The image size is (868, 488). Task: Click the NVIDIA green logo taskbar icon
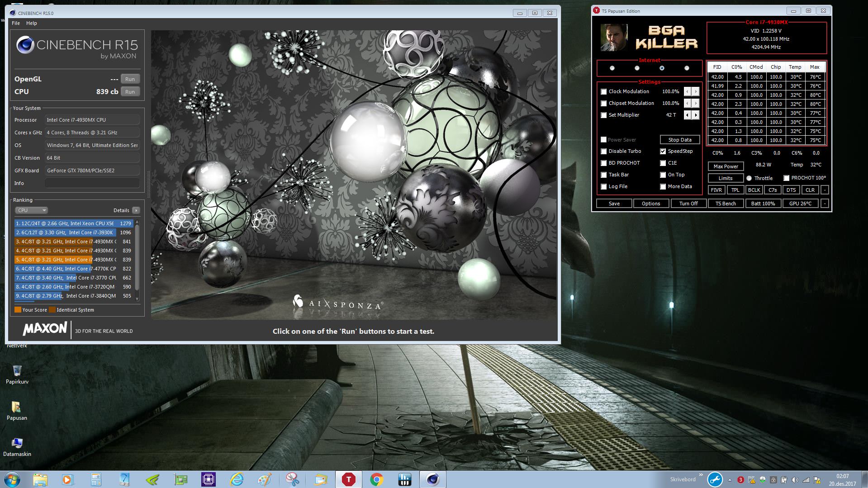pos(152,479)
